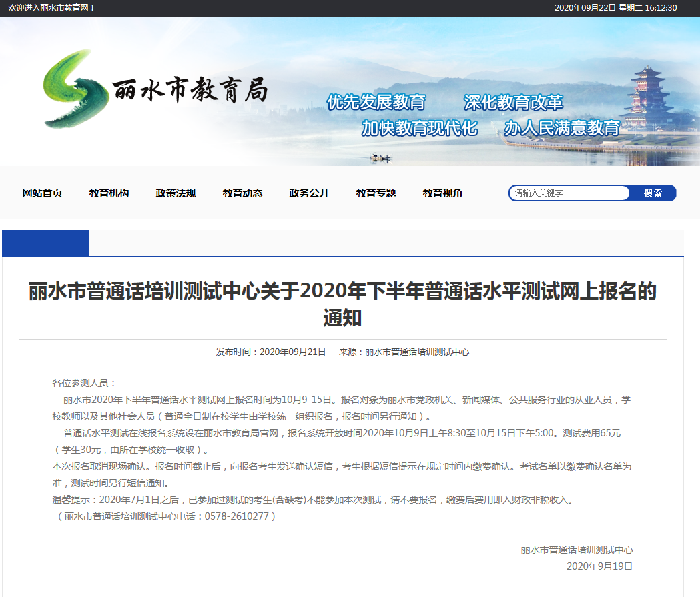Click the 深化教育改革 banner slogan
Image resolution: width=700 pixels, height=597 pixels.
click(x=512, y=102)
